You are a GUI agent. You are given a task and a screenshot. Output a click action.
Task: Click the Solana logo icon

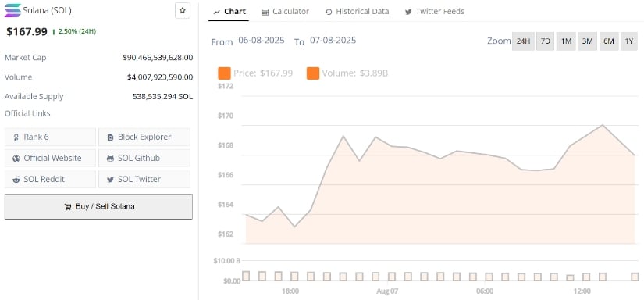click(x=12, y=10)
